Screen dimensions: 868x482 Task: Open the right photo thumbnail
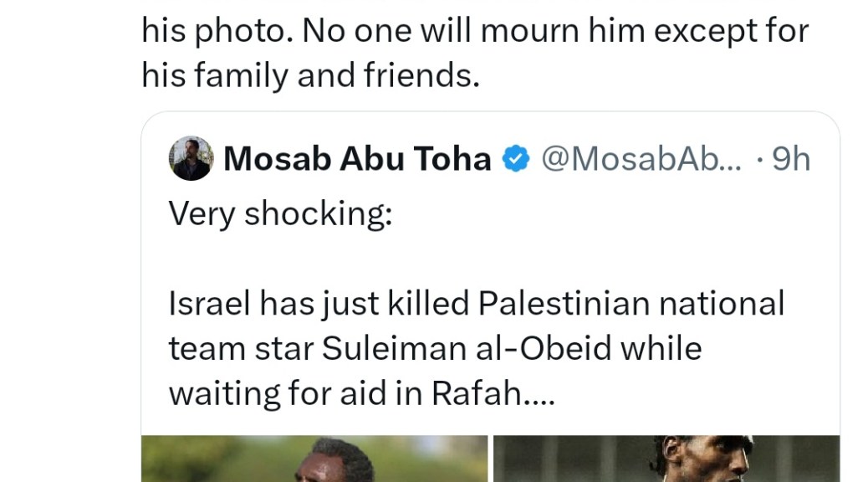click(x=666, y=459)
